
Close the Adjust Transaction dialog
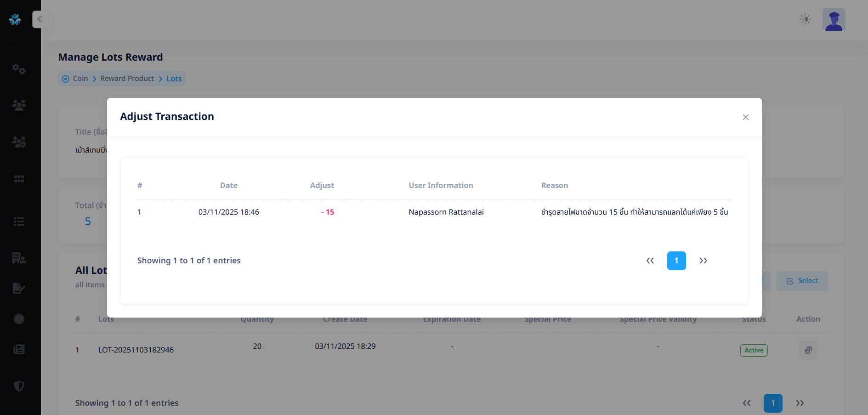[745, 117]
